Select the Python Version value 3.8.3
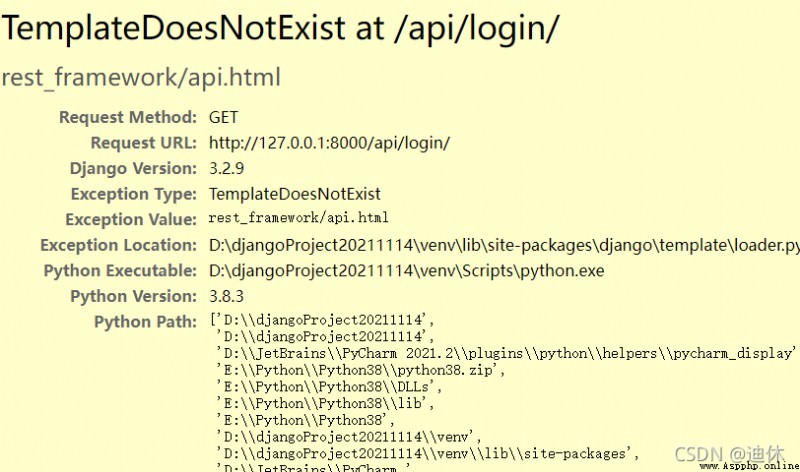 [x=227, y=296]
